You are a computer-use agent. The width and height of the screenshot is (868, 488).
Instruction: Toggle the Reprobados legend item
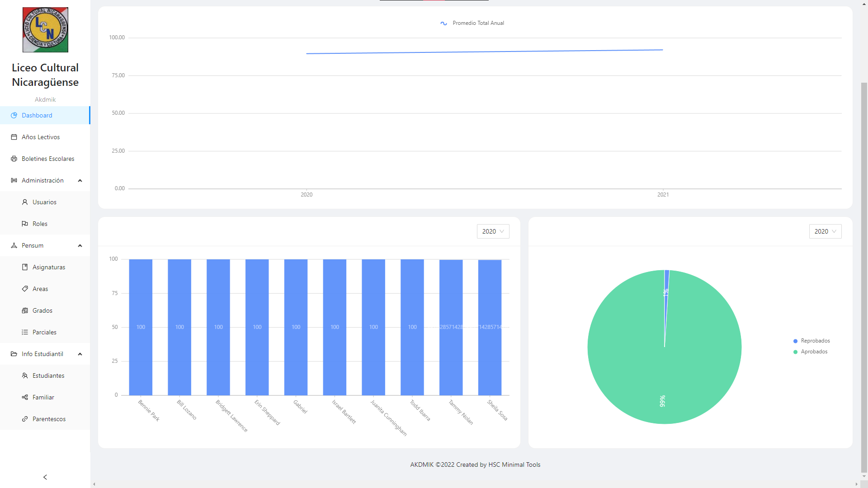point(811,341)
